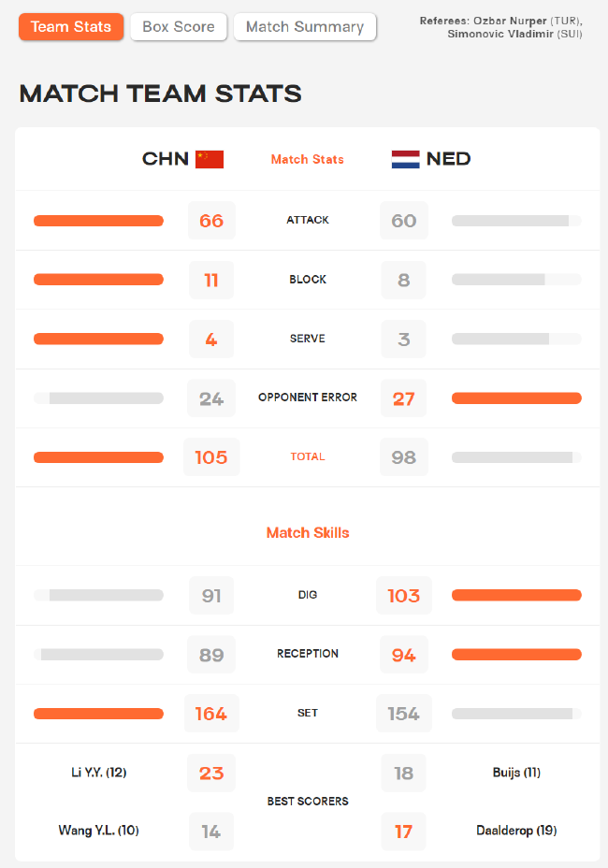Screen dimensions: 608x868
Task: Click best scorer Li Y.Y. (12)
Action: point(99,773)
